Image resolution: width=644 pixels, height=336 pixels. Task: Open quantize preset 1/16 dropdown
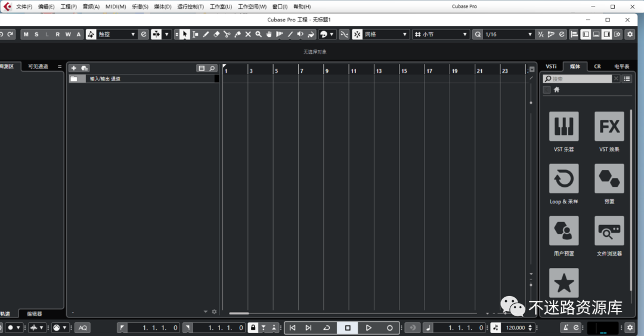pyautogui.click(x=509, y=34)
